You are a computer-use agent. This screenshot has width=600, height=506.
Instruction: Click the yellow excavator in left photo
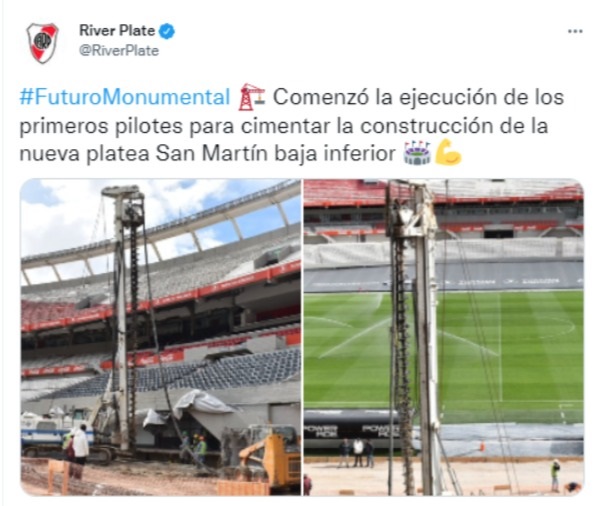(274, 455)
